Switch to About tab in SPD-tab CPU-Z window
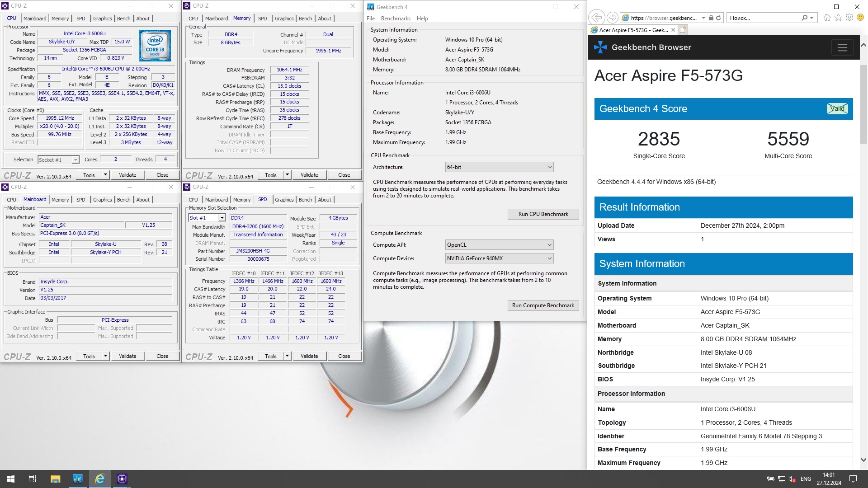 pos(325,200)
